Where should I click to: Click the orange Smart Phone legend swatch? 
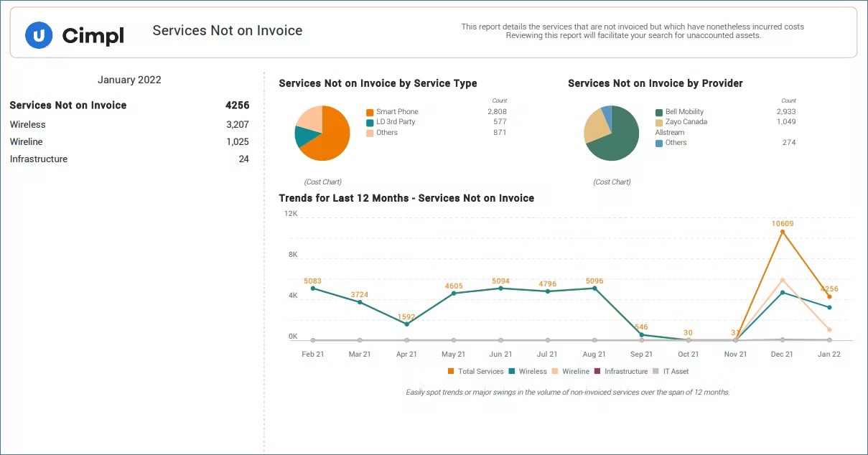pos(370,112)
